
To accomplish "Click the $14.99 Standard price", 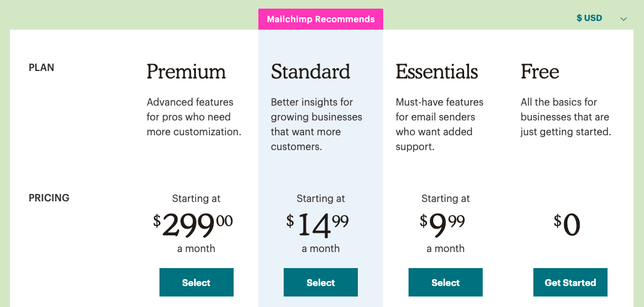I will (x=318, y=224).
